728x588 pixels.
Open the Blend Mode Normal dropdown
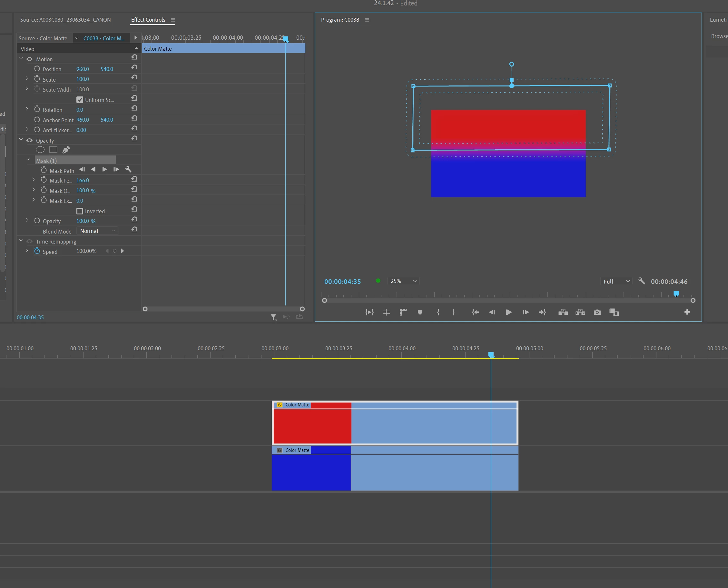pyautogui.click(x=97, y=231)
